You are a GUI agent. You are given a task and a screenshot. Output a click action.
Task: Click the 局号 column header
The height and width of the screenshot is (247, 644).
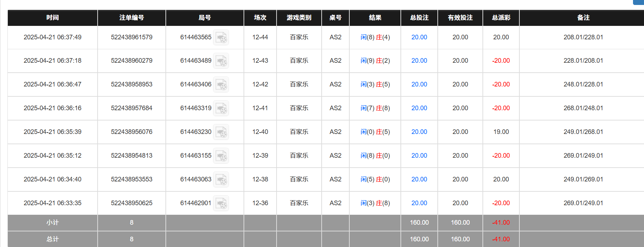(x=204, y=17)
